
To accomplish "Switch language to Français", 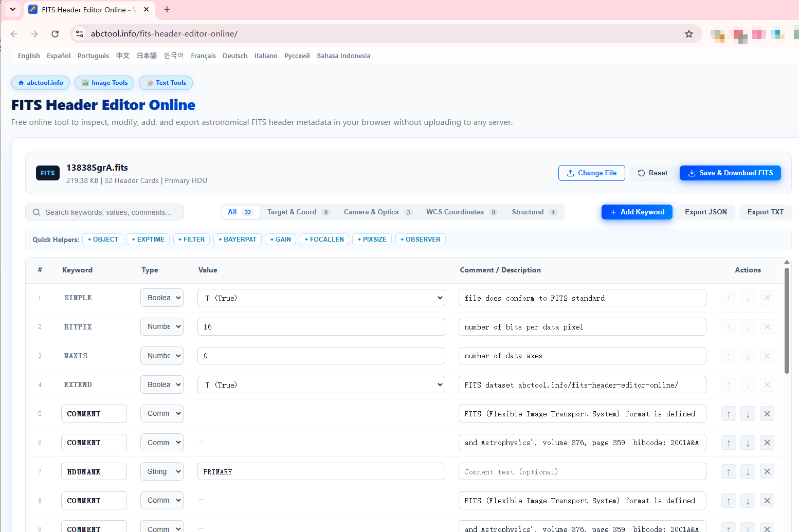I will (x=203, y=56).
